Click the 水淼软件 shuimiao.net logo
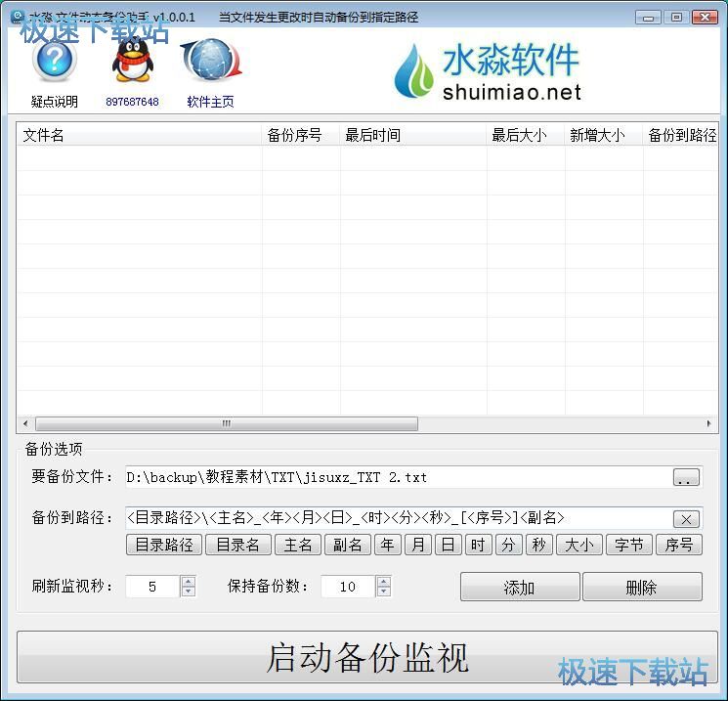 tap(488, 71)
